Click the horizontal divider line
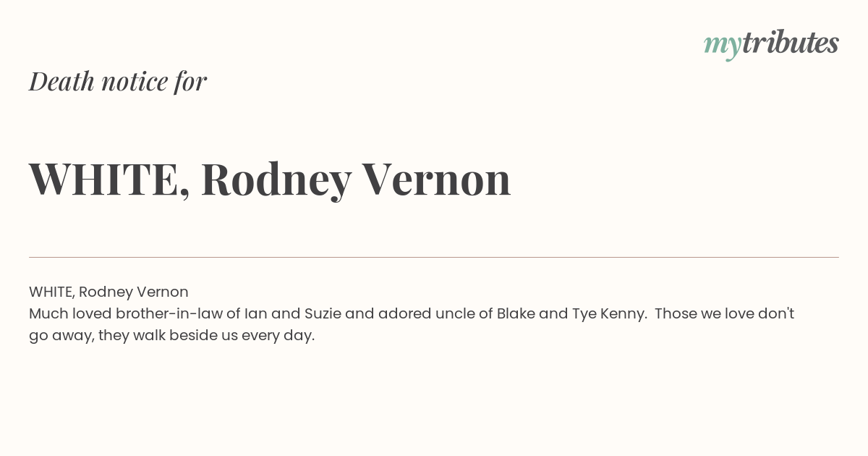The width and height of the screenshot is (868, 456). tap(434, 257)
